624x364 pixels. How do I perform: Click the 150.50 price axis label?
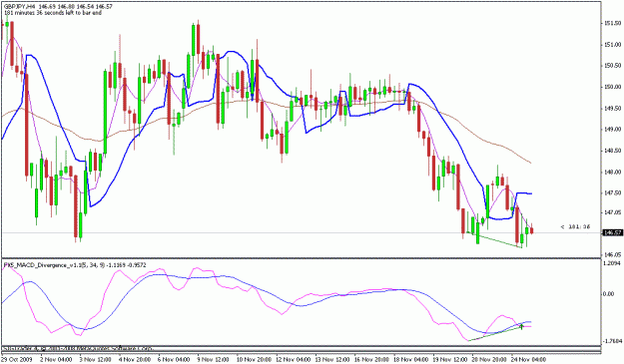613,66
